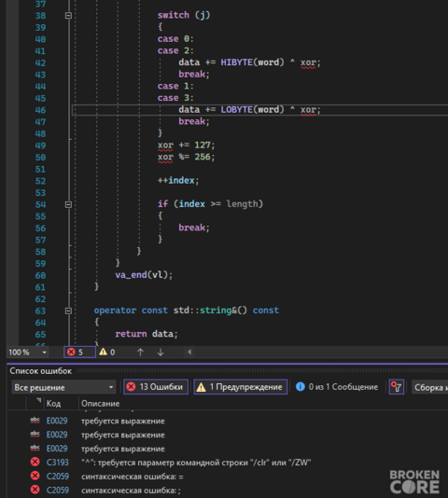This screenshot has height=498, width=448.
Task: Toggle the '0 из 1 Сообщение' filter
Action: point(337,387)
